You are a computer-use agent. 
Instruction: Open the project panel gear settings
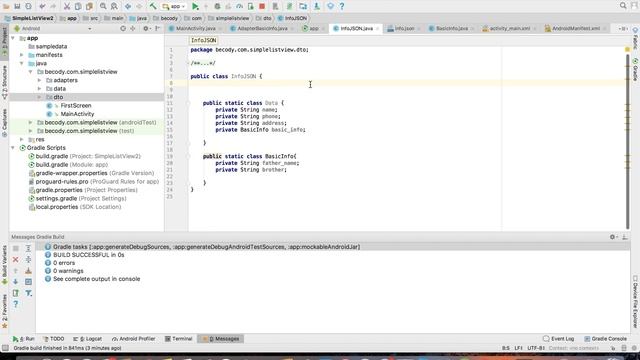click(146, 29)
